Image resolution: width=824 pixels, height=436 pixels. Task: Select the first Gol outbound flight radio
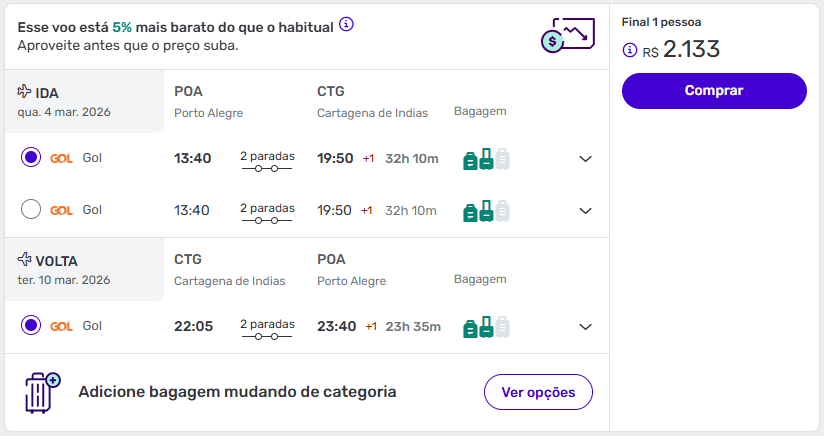[x=31, y=157]
